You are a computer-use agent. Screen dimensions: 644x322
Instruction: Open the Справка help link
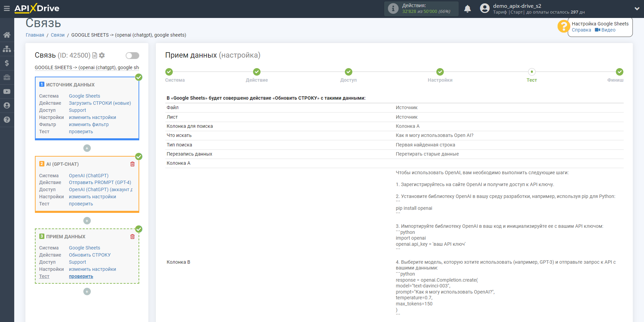(x=581, y=30)
